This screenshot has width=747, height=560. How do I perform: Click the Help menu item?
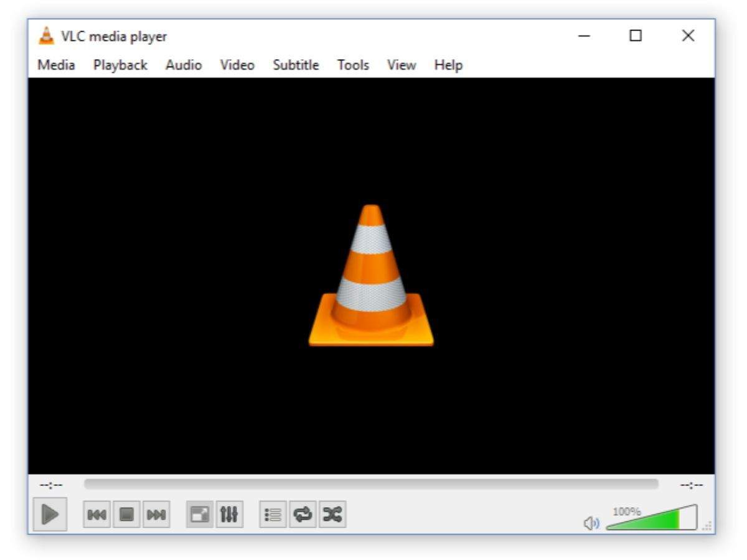(448, 65)
